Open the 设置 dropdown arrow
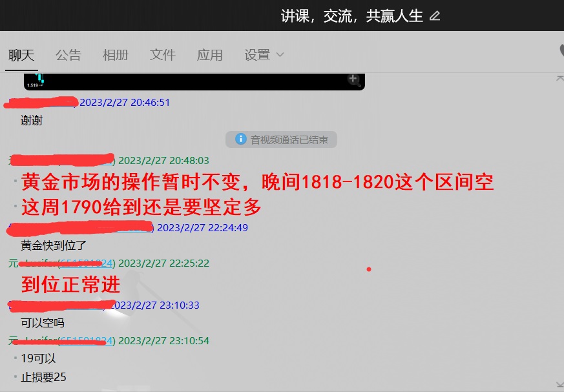 280,56
